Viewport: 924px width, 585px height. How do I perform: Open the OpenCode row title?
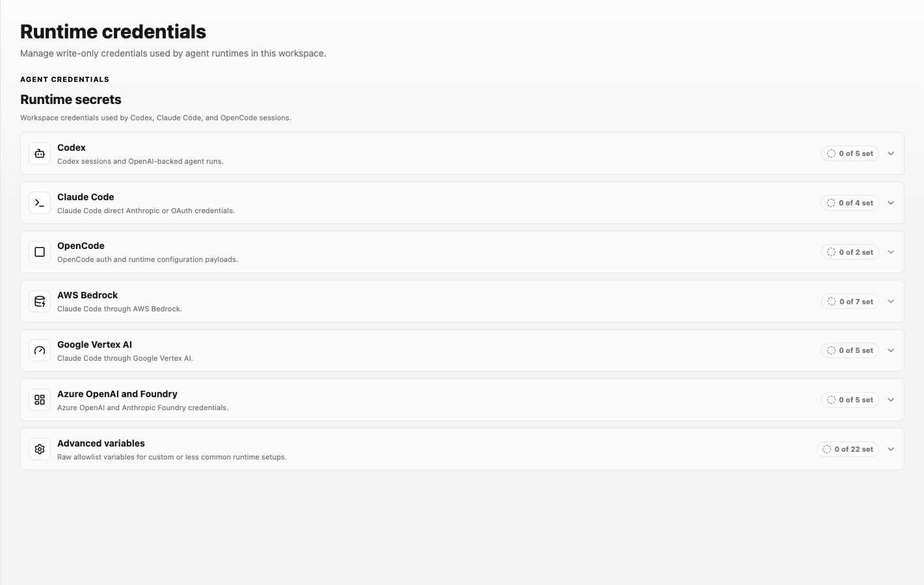click(81, 246)
